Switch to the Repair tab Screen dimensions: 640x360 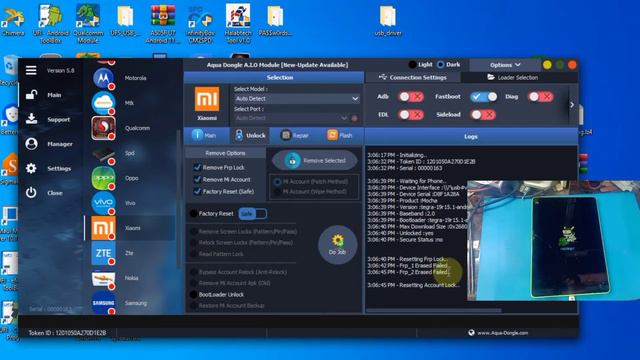295,135
